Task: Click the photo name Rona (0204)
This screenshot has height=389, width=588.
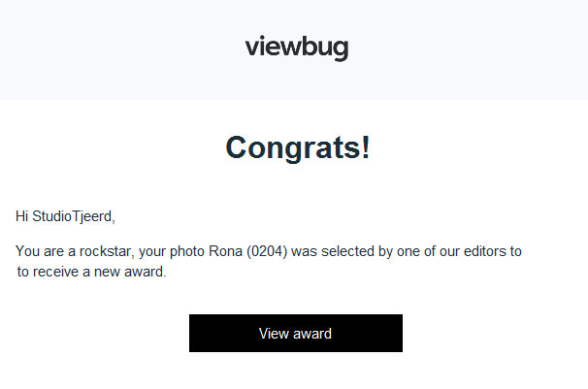Action: (247, 251)
